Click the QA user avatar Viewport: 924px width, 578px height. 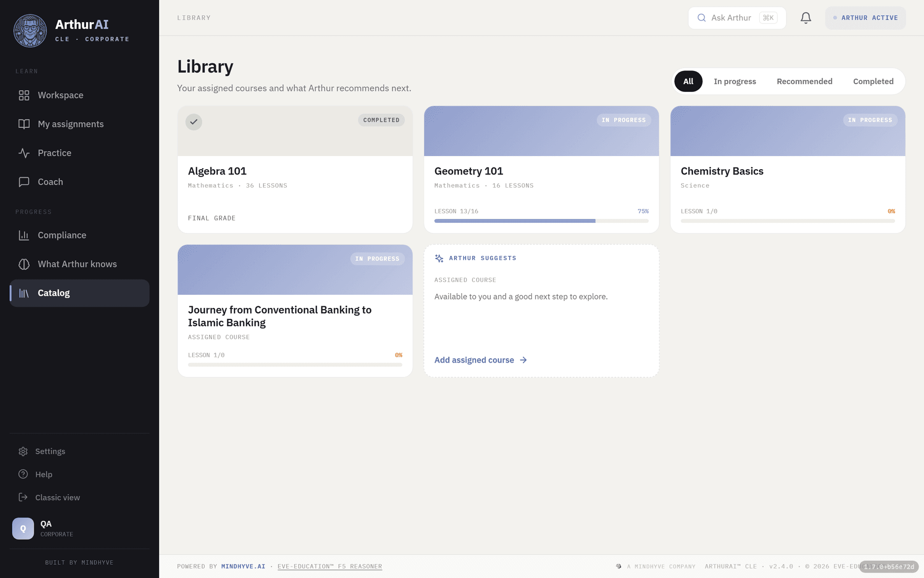23,529
